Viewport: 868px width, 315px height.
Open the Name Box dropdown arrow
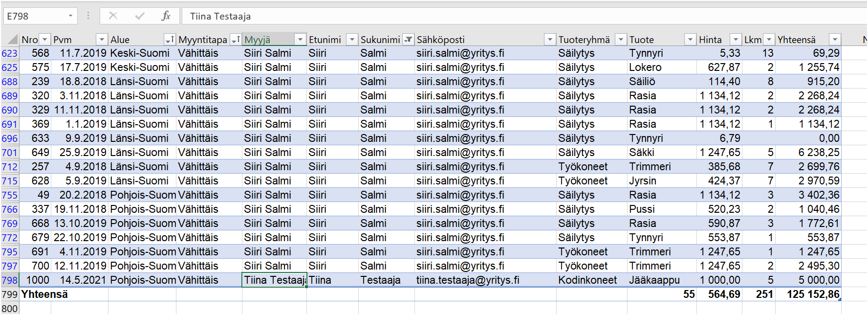click(x=70, y=16)
